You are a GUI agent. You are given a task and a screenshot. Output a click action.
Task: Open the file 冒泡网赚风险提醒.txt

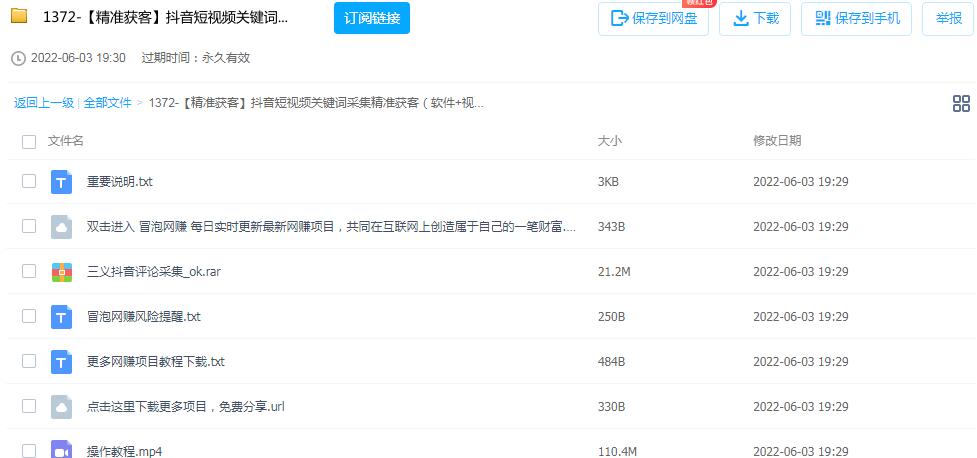[x=144, y=317]
